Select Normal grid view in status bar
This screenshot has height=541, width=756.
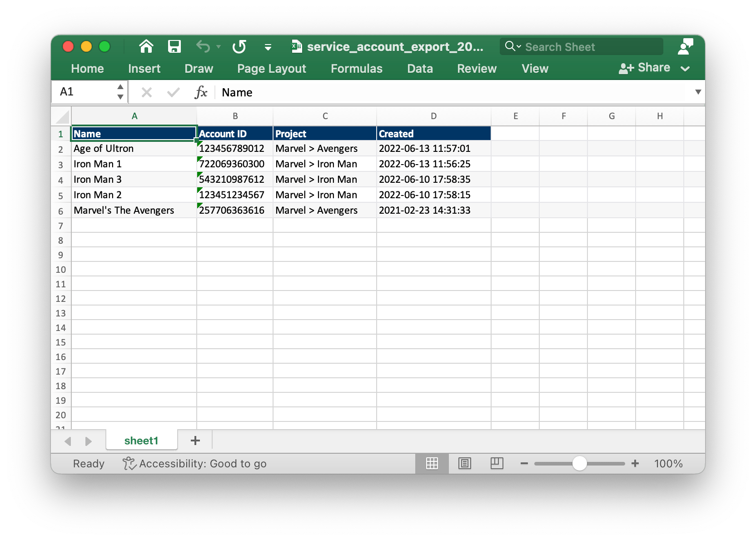tap(432, 463)
